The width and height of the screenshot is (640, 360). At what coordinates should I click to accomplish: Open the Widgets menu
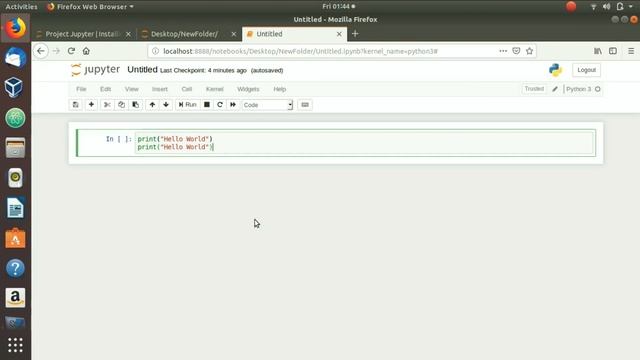[x=248, y=89]
